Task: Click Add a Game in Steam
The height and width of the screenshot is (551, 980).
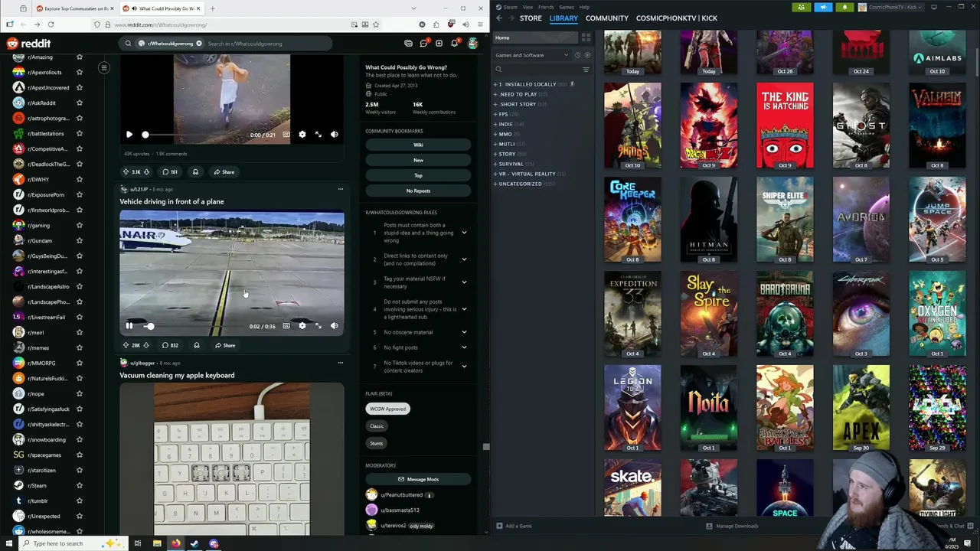Action: (514, 526)
